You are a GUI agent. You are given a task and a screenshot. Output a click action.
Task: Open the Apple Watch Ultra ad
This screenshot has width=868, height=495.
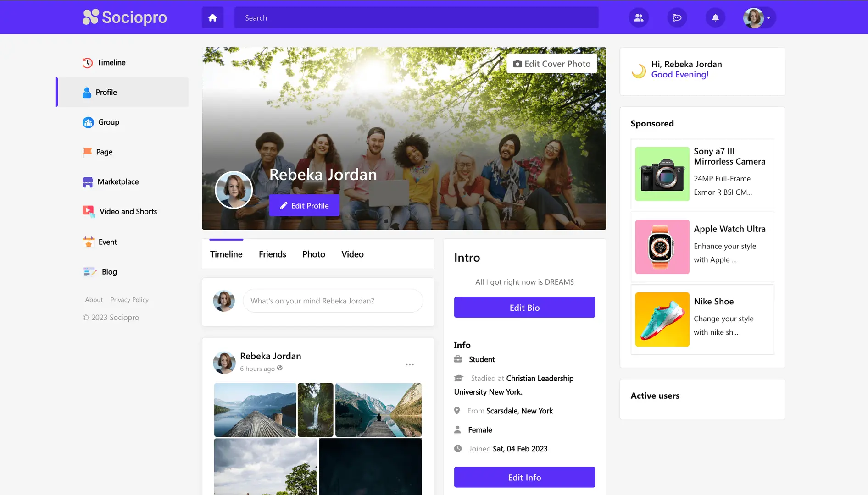coord(702,247)
